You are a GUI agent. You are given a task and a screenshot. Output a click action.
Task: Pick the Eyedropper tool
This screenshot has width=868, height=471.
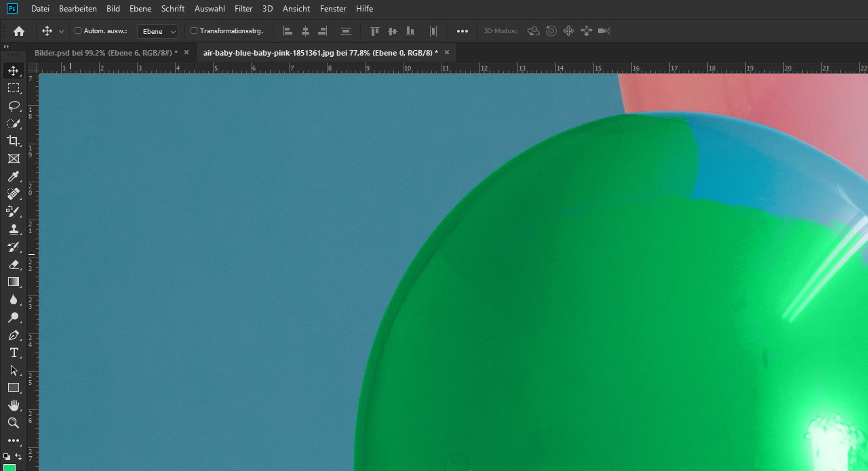pos(14,176)
